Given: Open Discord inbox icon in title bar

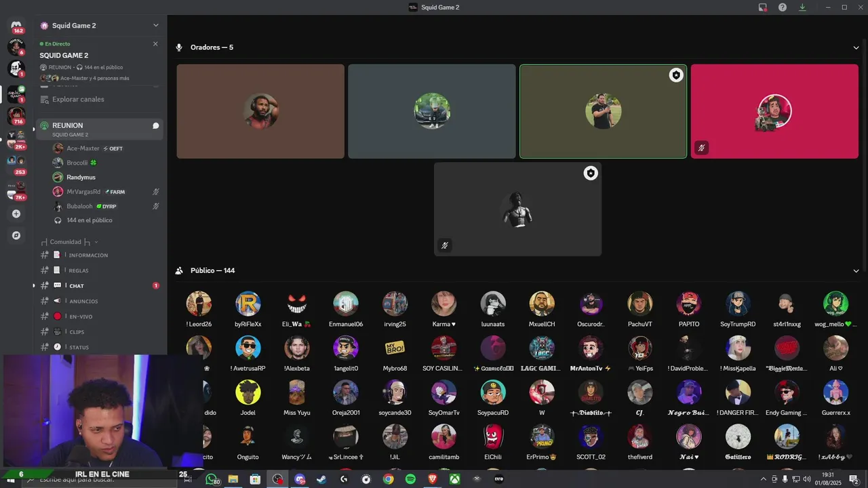Looking at the screenshot, I should coord(762,7).
